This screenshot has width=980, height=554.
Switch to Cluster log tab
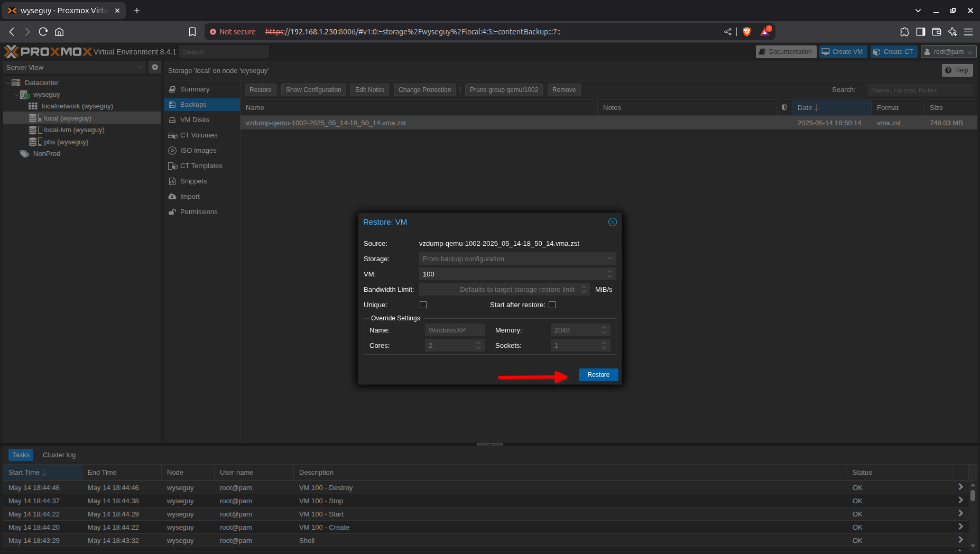(x=59, y=455)
